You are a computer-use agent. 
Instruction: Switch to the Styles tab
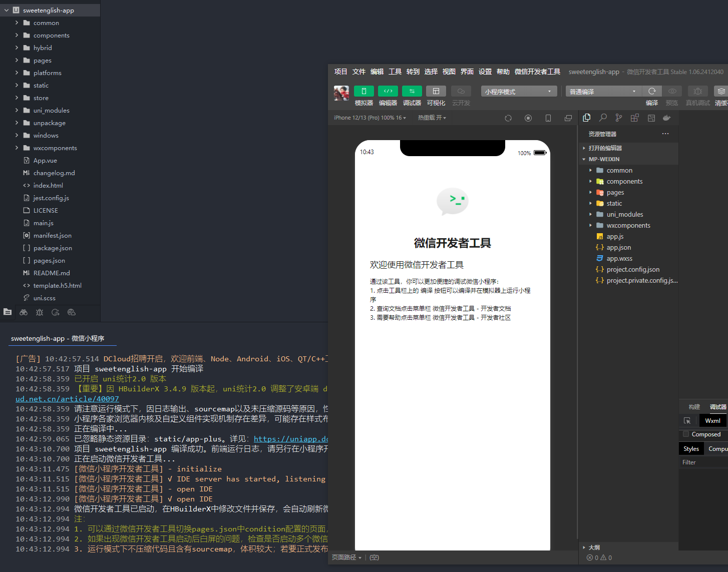click(691, 449)
